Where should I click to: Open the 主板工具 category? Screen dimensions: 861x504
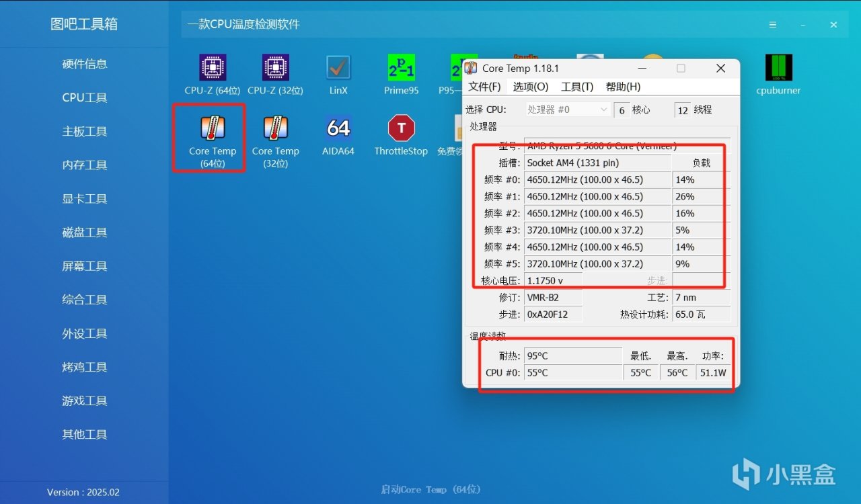[84, 131]
